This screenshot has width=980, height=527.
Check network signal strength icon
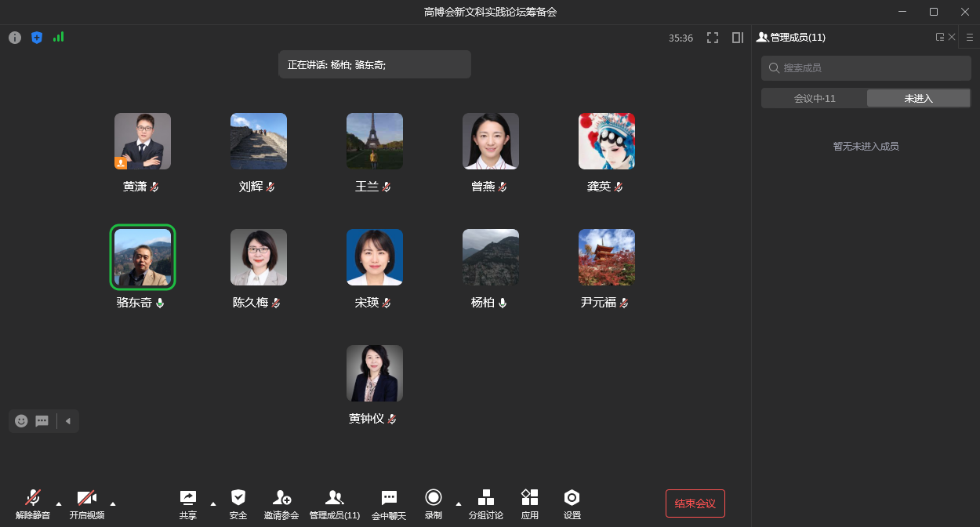(58, 37)
